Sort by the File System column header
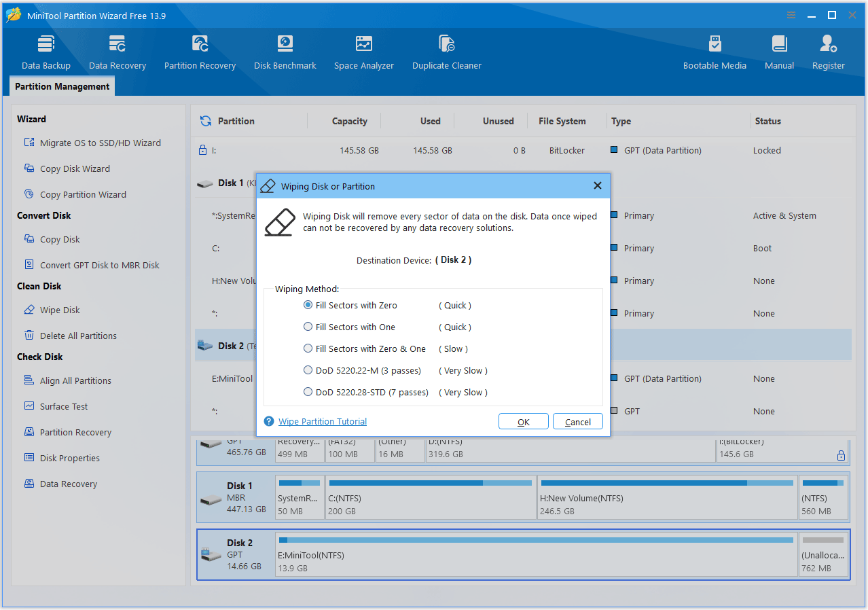 click(x=562, y=121)
